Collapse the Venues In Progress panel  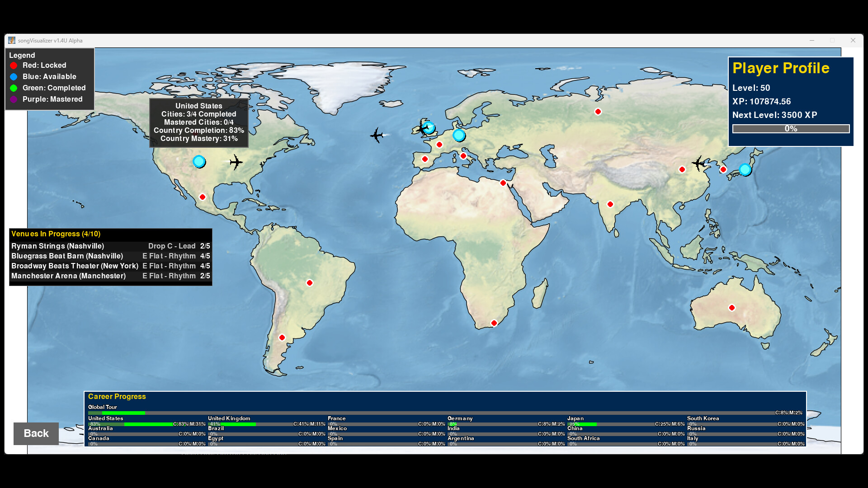pyautogui.click(x=55, y=234)
